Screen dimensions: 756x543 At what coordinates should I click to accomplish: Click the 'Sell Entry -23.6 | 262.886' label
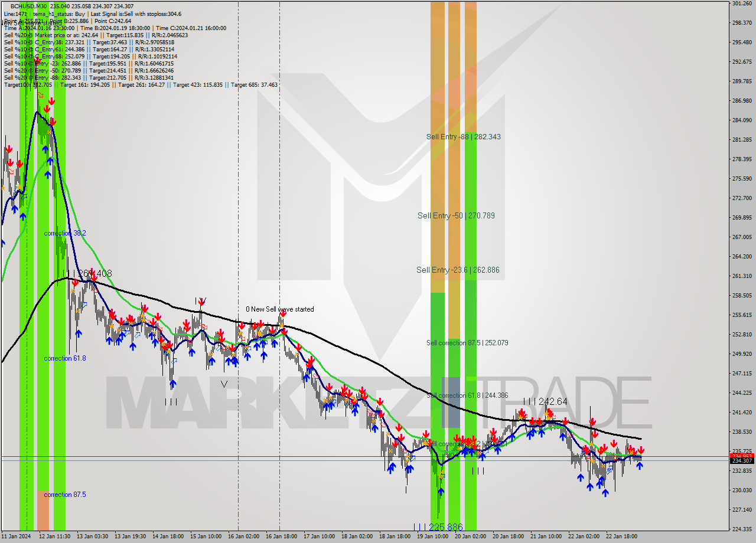pyautogui.click(x=458, y=270)
